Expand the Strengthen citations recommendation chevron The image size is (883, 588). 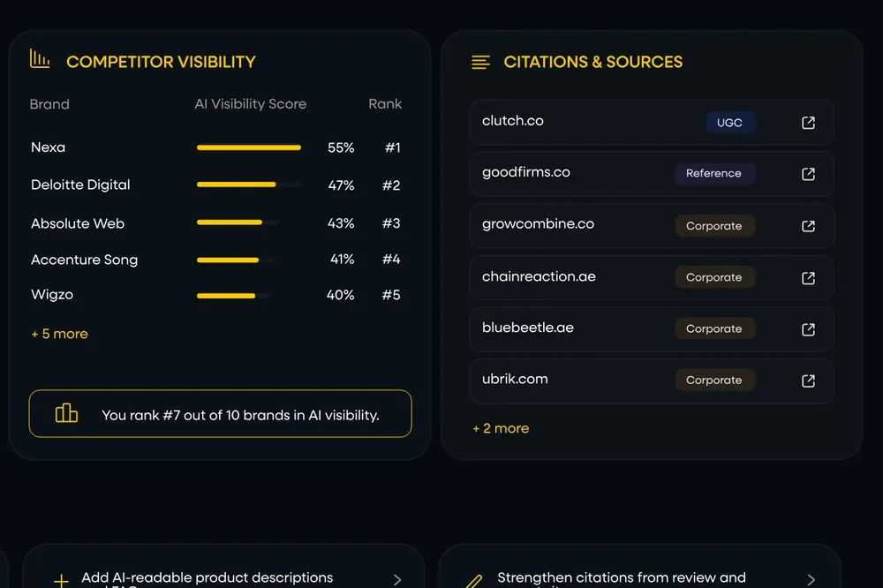[811, 579]
